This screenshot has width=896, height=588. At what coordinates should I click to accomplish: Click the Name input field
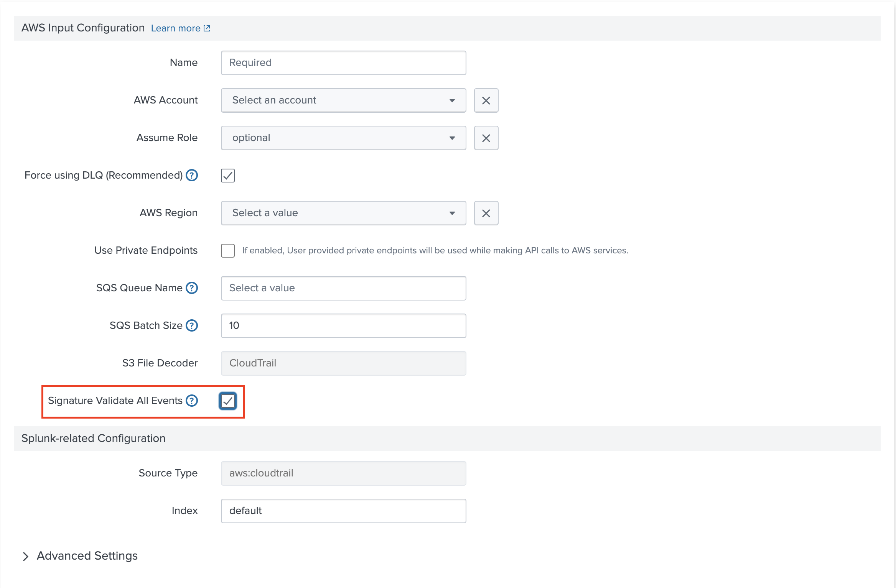pyautogui.click(x=343, y=62)
